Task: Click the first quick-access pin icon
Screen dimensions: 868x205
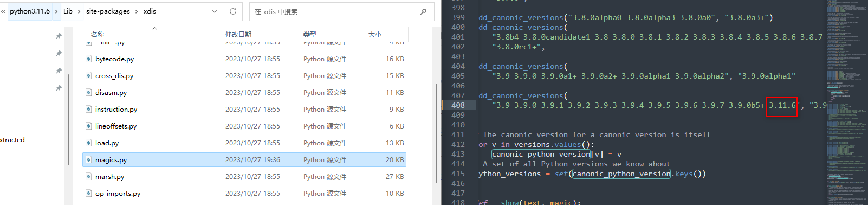Action: point(59,36)
